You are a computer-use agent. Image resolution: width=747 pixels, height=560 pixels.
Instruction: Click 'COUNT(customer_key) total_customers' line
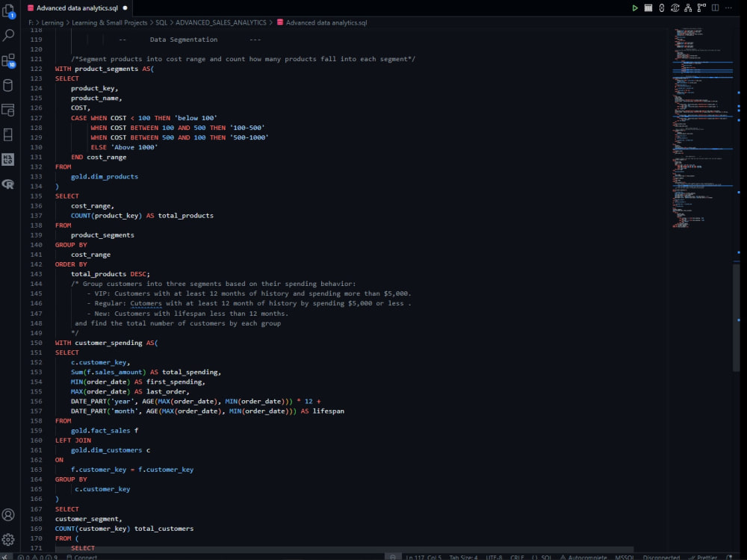coord(124,529)
